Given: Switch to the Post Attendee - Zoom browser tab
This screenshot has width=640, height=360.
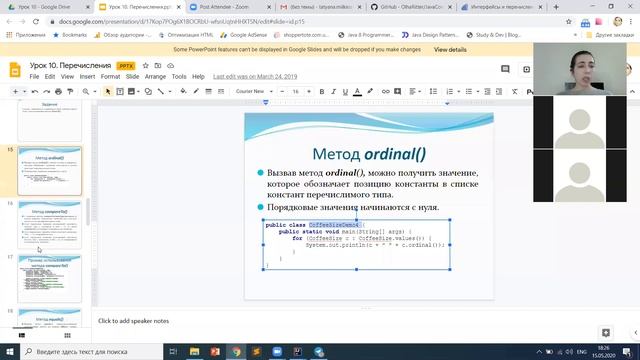Looking at the screenshot, I should click(230, 7).
